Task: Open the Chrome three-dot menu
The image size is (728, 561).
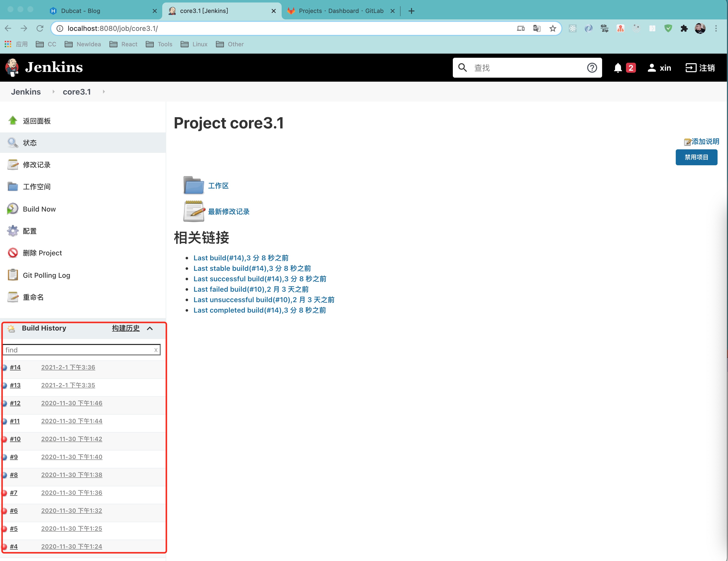Action: click(x=716, y=28)
